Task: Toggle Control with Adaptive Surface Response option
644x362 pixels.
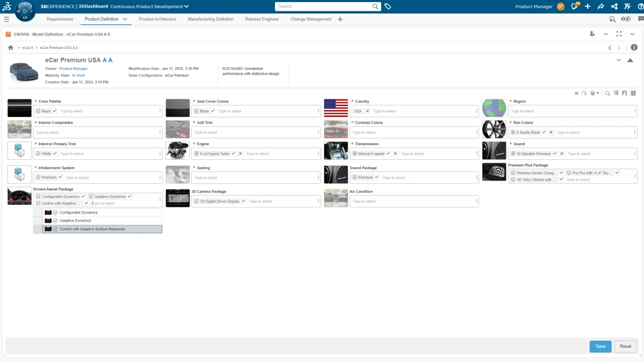Action: pyautogui.click(x=102, y=229)
